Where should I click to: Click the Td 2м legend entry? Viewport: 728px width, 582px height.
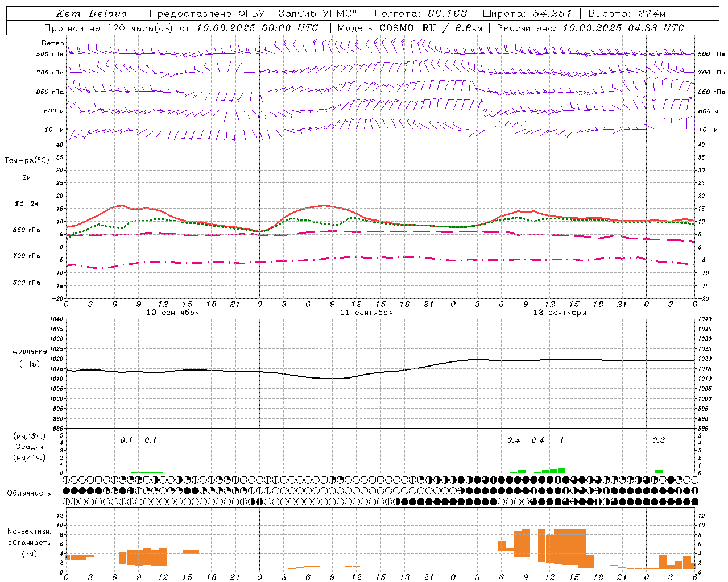click(26, 203)
